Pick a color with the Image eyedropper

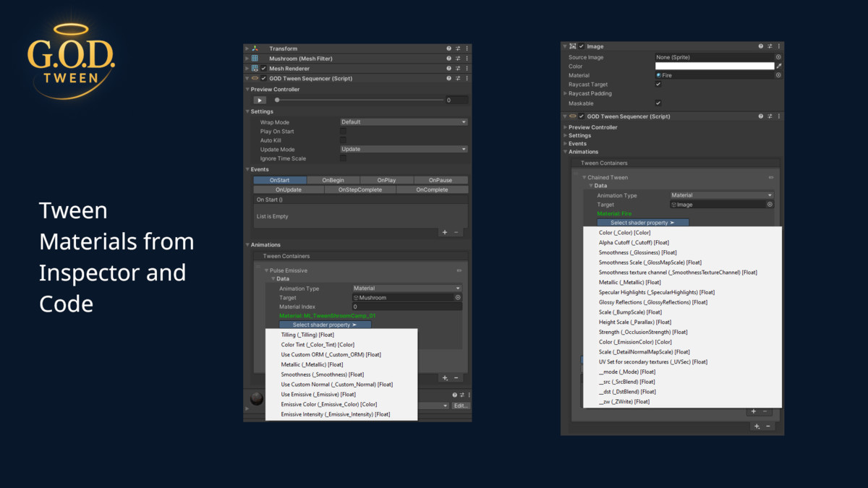778,66
